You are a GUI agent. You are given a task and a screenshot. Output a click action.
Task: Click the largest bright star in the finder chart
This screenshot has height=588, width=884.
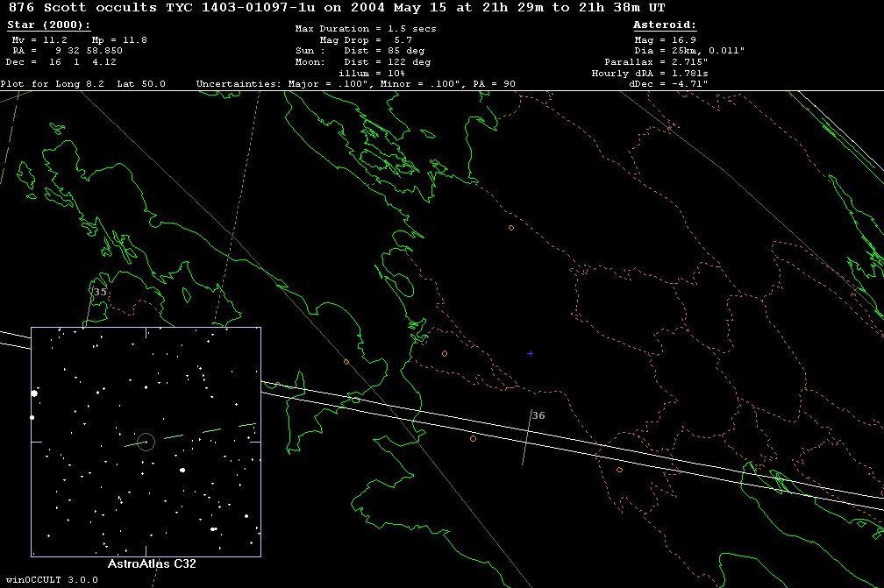(x=35, y=393)
